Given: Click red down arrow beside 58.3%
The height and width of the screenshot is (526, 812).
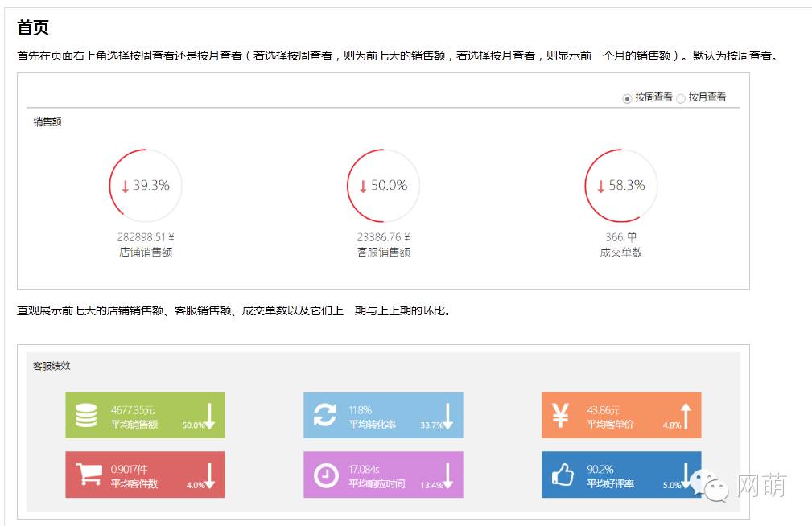Looking at the screenshot, I should pos(600,187).
